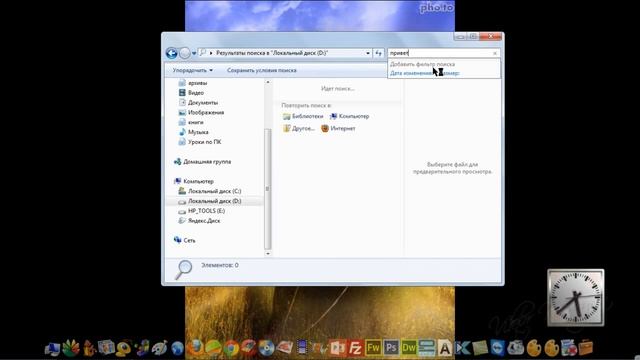This screenshot has width=640, height=360.
Task: Expand the address bar history dropdown
Action: point(368,53)
